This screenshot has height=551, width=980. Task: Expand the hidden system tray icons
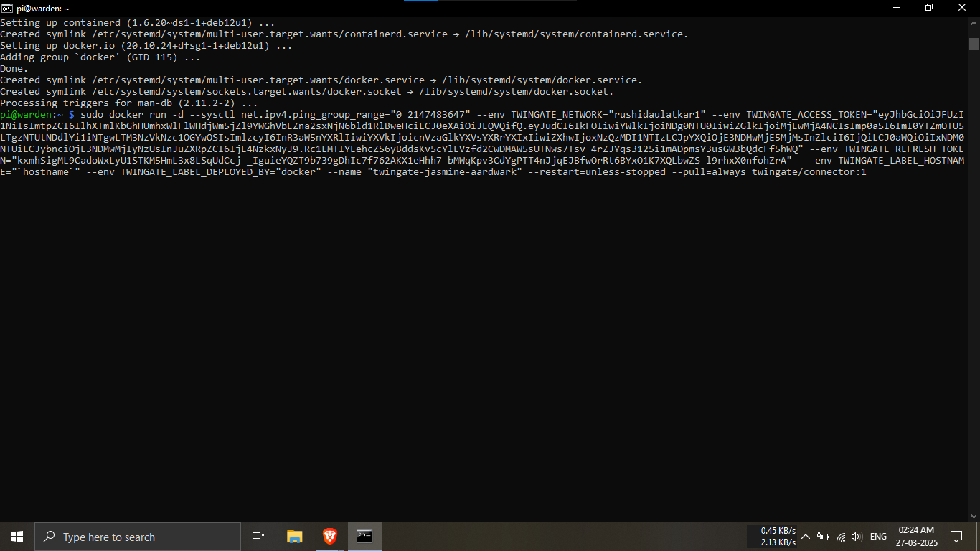coord(806,537)
